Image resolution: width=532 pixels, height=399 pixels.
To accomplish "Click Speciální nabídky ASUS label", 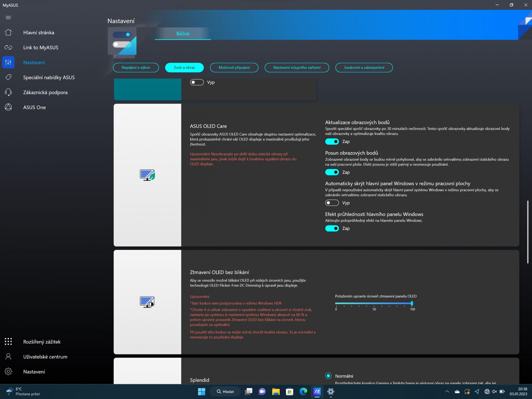I will point(49,77).
